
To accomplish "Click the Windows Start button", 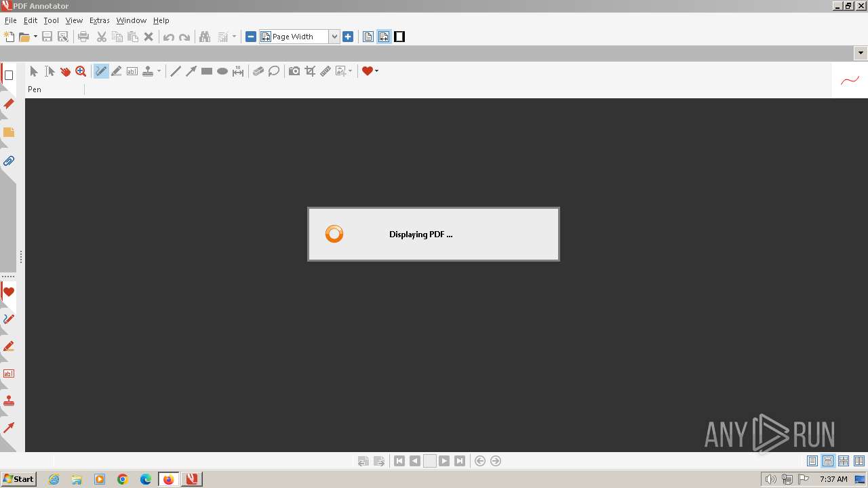I will tap(18, 479).
